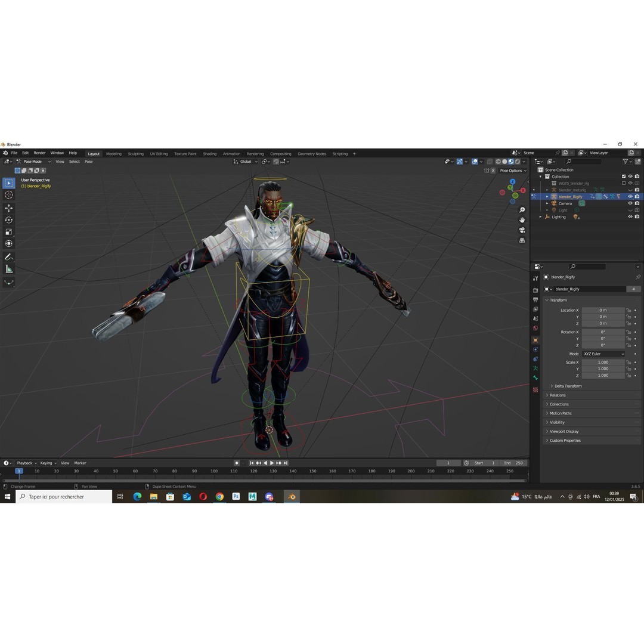
Task: Toggle camera view icon in viewport
Action: pyautogui.click(x=522, y=230)
